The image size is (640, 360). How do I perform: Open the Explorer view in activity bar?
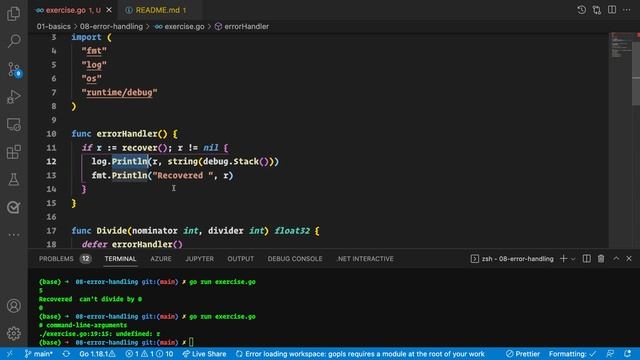pos(13,13)
